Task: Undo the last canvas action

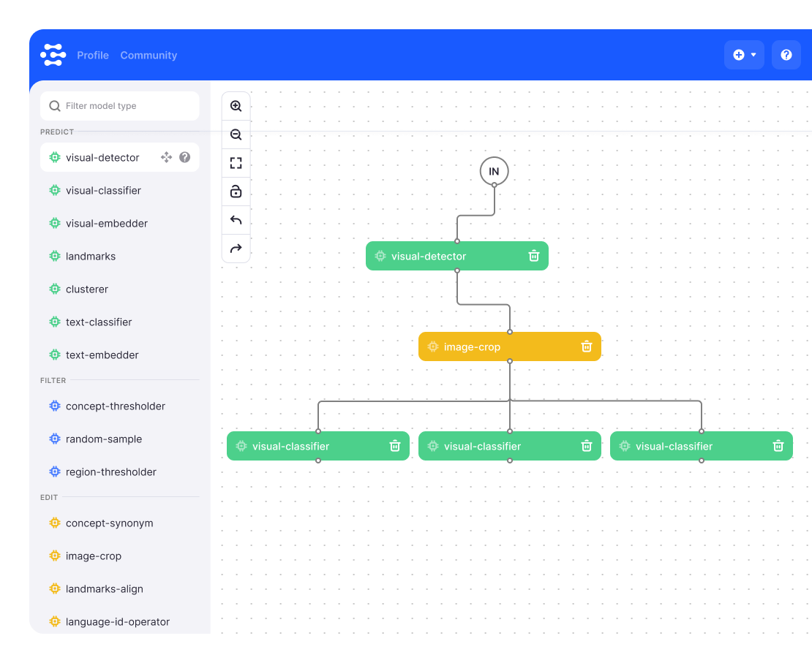Action: coord(236,220)
